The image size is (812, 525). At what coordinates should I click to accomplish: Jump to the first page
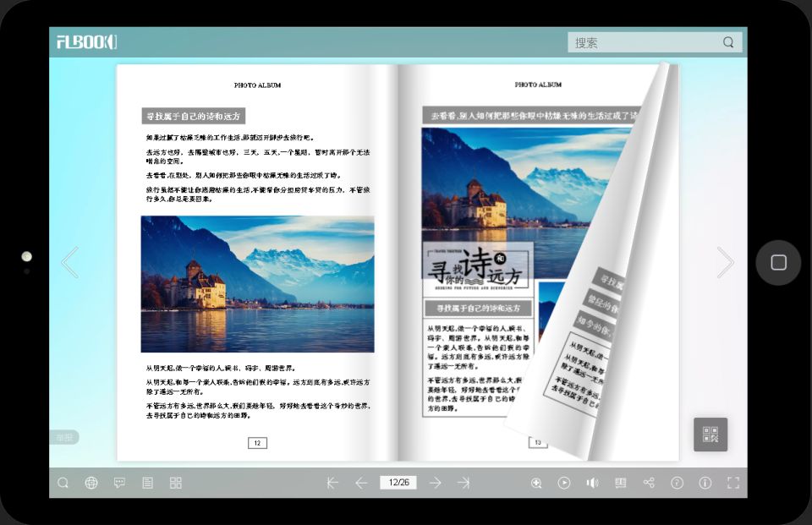point(332,483)
